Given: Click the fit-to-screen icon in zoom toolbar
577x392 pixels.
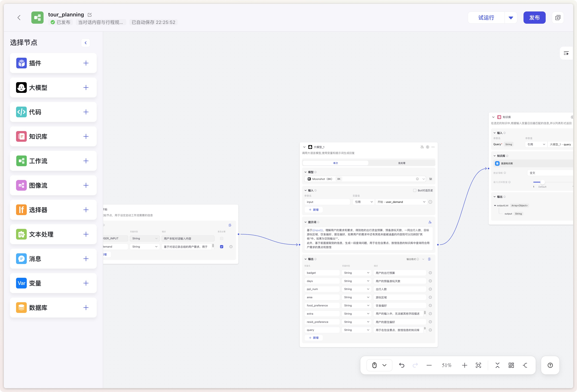Looking at the screenshot, I should (478, 365).
